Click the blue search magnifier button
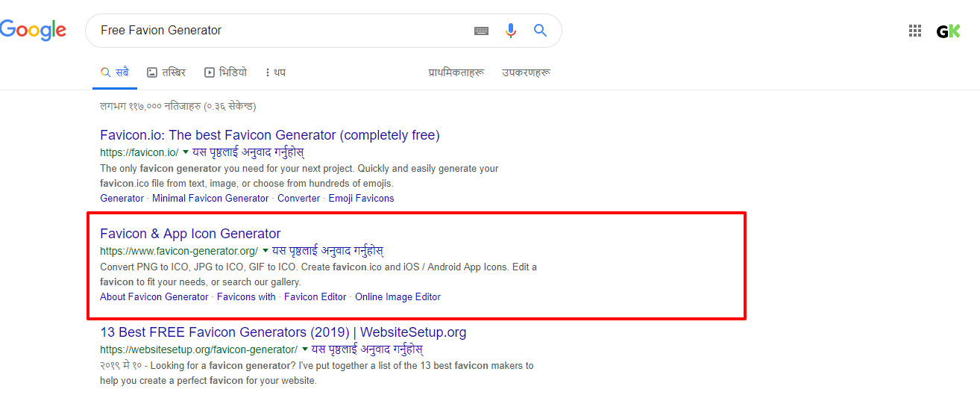This screenshot has height=401, width=980. [x=541, y=31]
